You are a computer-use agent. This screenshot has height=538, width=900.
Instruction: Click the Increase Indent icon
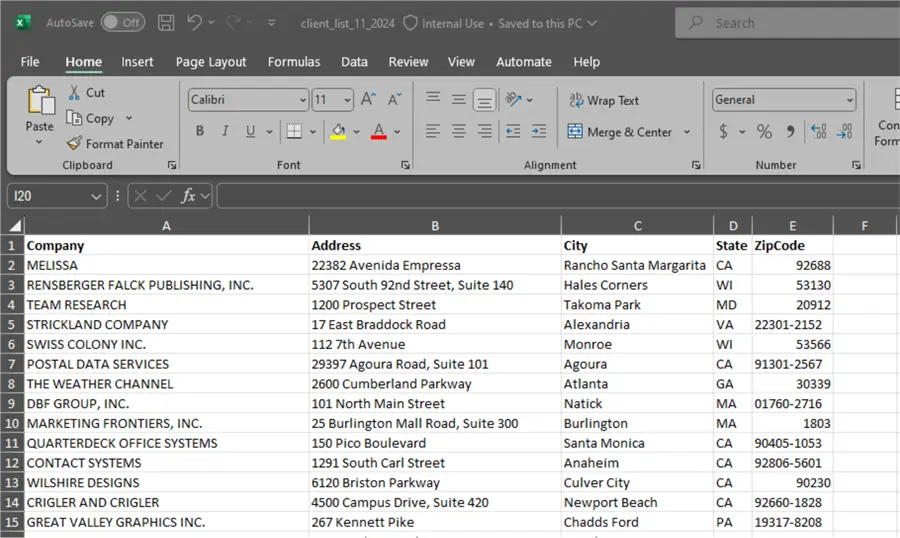pos(538,131)
